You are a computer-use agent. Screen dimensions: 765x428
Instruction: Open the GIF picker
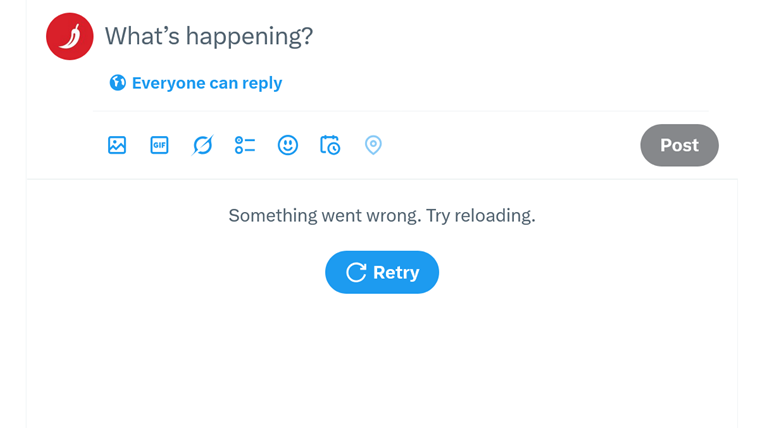159,145
